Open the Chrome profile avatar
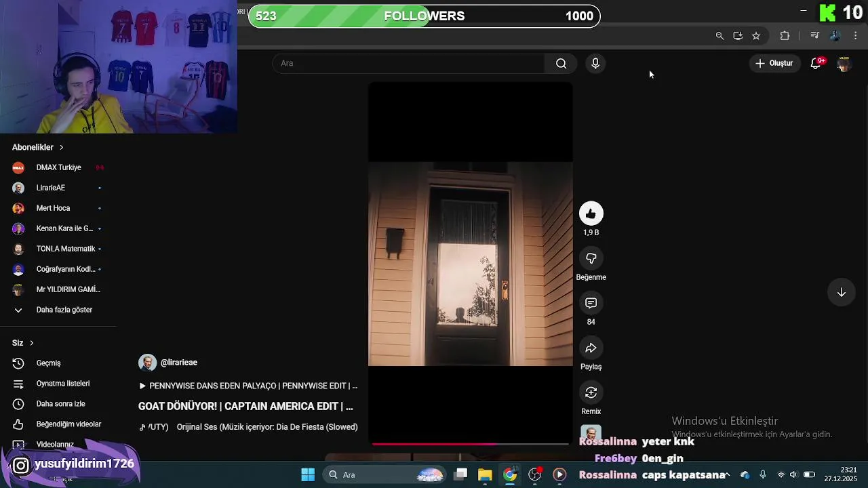The height and width of the screenshot is (488, 868). [x=835, y=36]
